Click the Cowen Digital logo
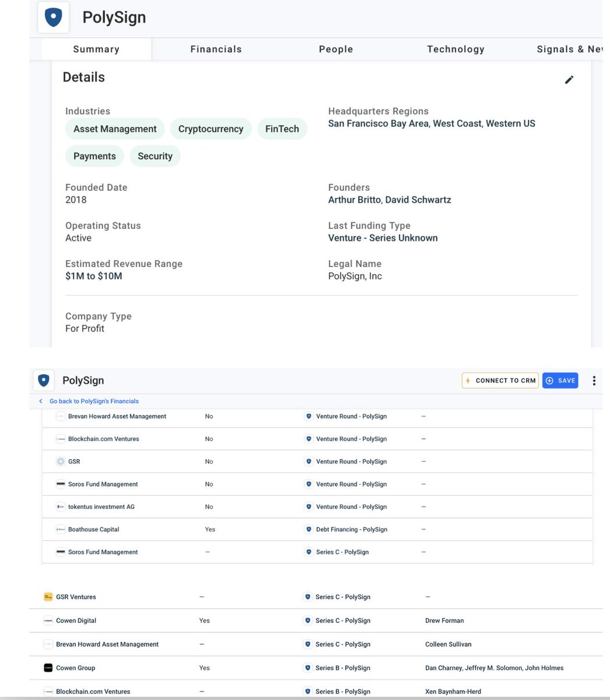This screenshot has height=700, width=610. coord(48,621)
